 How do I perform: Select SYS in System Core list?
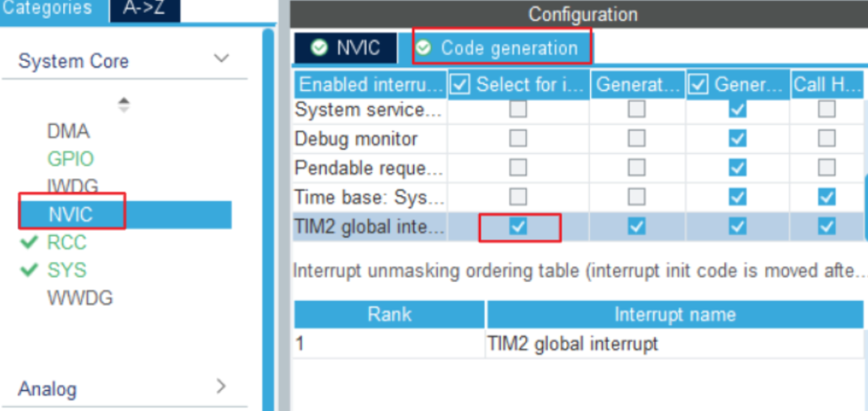[x=67, y=270]
